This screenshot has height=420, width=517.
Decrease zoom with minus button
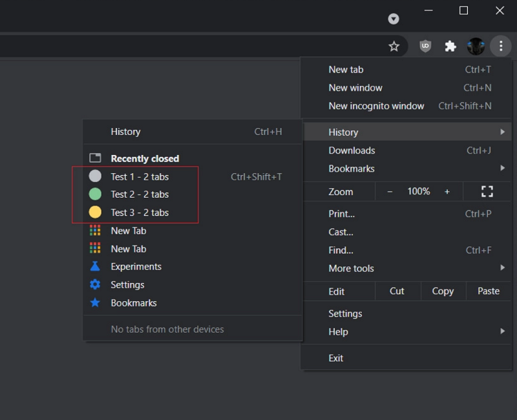tap(390, 191)
